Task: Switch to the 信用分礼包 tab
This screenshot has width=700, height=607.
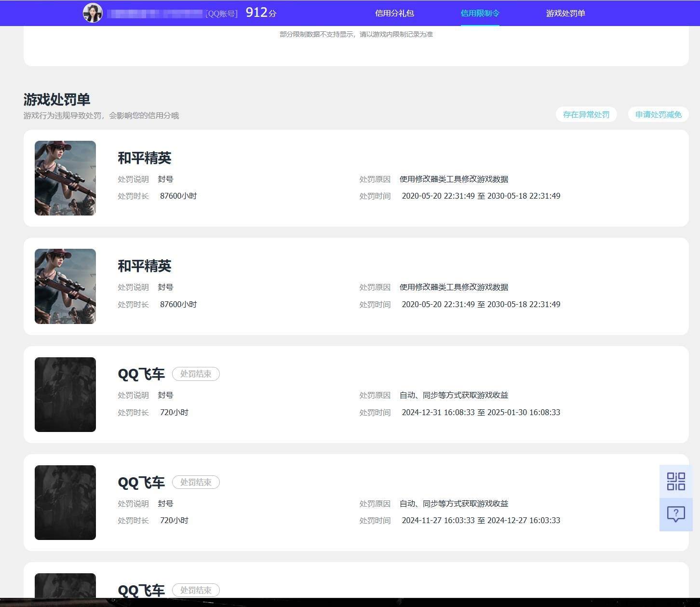Action: tap(394, 13)
